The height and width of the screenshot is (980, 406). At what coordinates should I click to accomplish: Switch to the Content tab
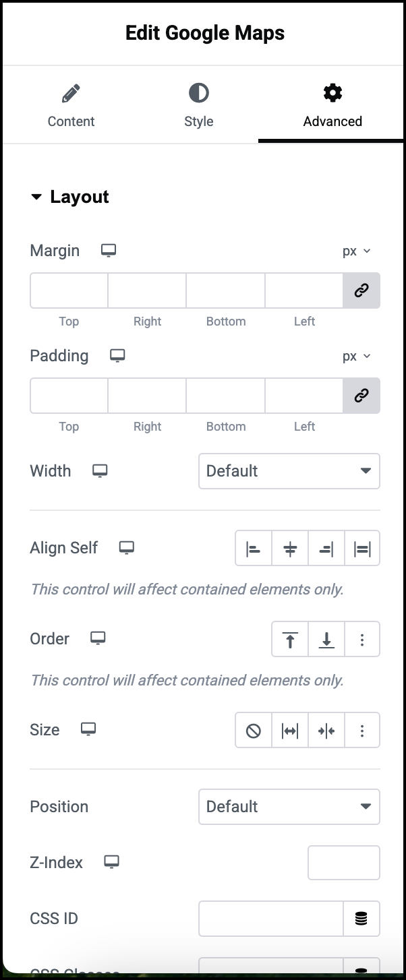pyautogui.click(x=71, y=104)
